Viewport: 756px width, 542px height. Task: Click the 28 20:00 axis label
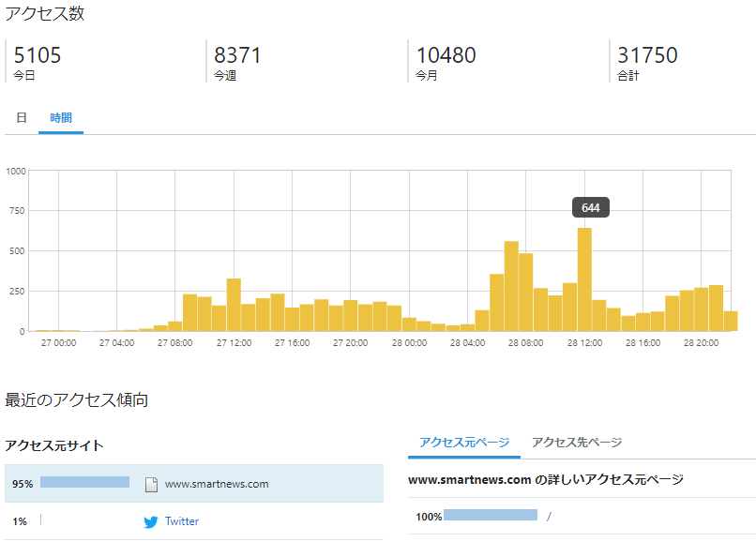(x=701, y=343)
